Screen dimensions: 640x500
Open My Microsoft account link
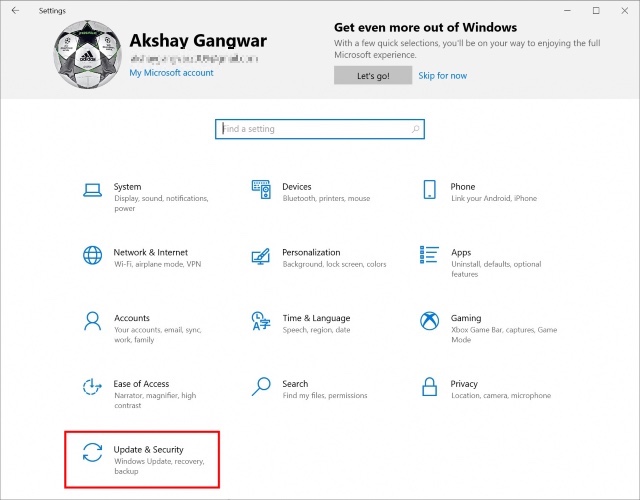171,73
